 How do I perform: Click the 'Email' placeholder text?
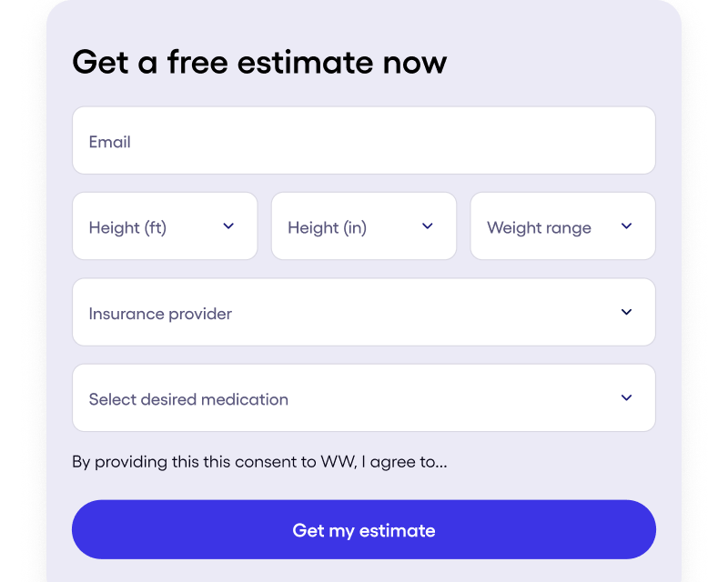tap(109, 142)
